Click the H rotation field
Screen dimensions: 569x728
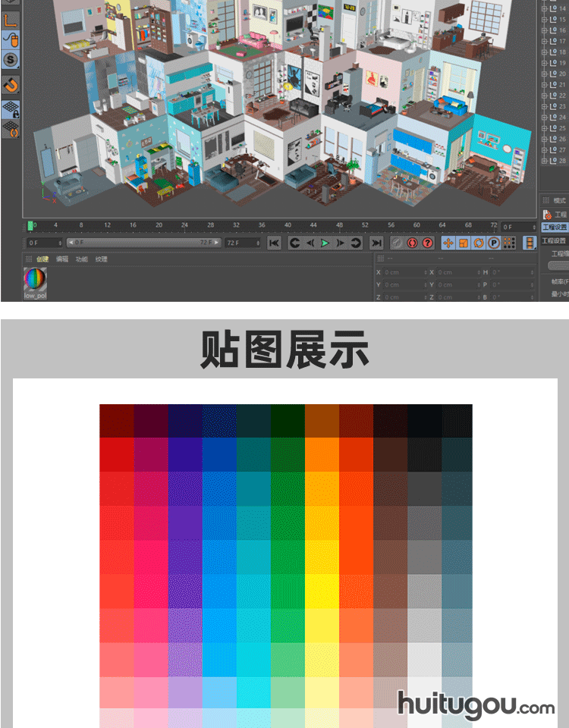(x=513, y=272)
